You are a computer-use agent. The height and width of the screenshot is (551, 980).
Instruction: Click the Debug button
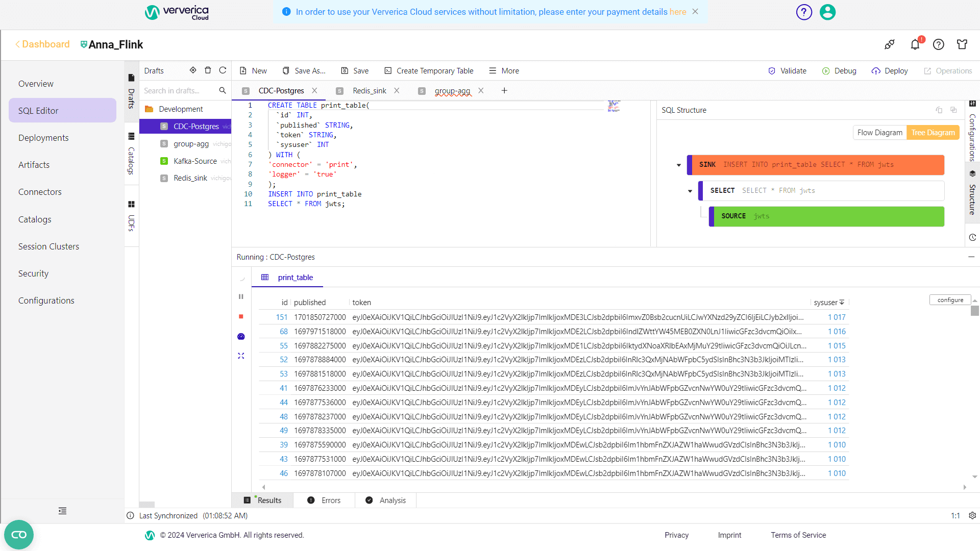tap(839, 70)
